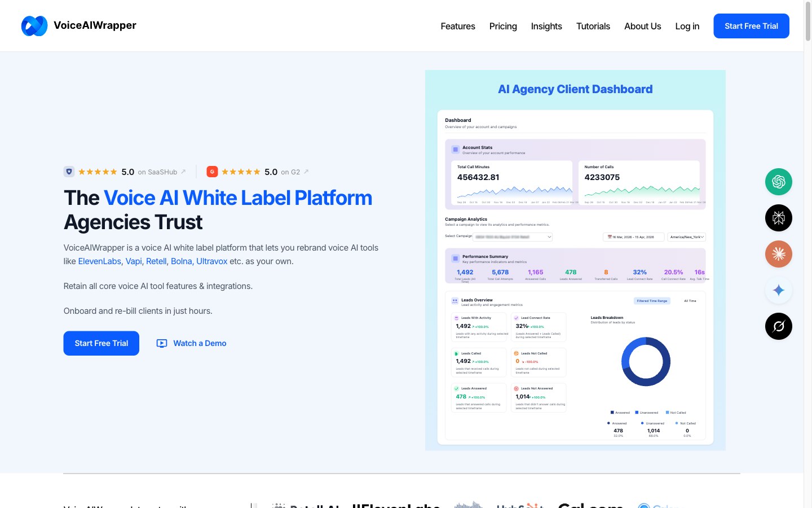Viewport: 812px width, 508px height.
Task: Open the About Us page
Action: (643, 26)
